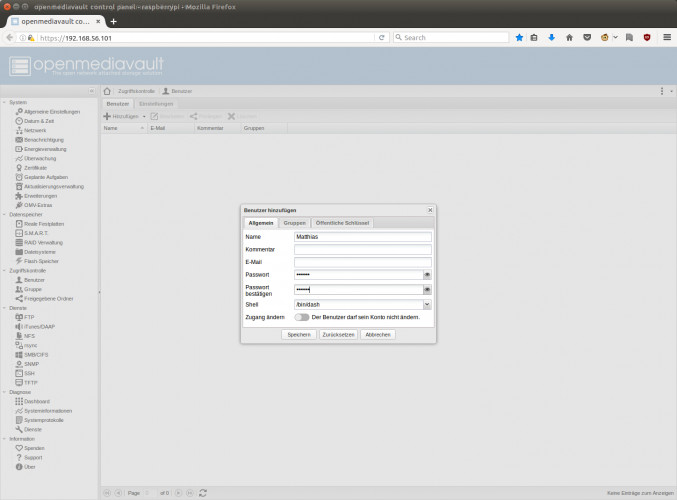The height and width of the screenshot is (500, 677).
Task: Focus the E-Mail input field
Action: tap(363, 262)
